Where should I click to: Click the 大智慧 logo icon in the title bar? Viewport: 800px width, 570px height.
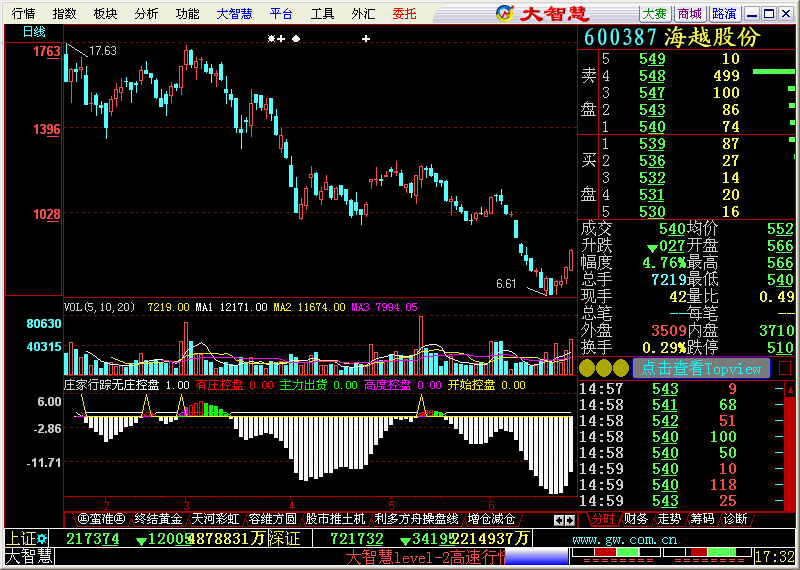505,13
